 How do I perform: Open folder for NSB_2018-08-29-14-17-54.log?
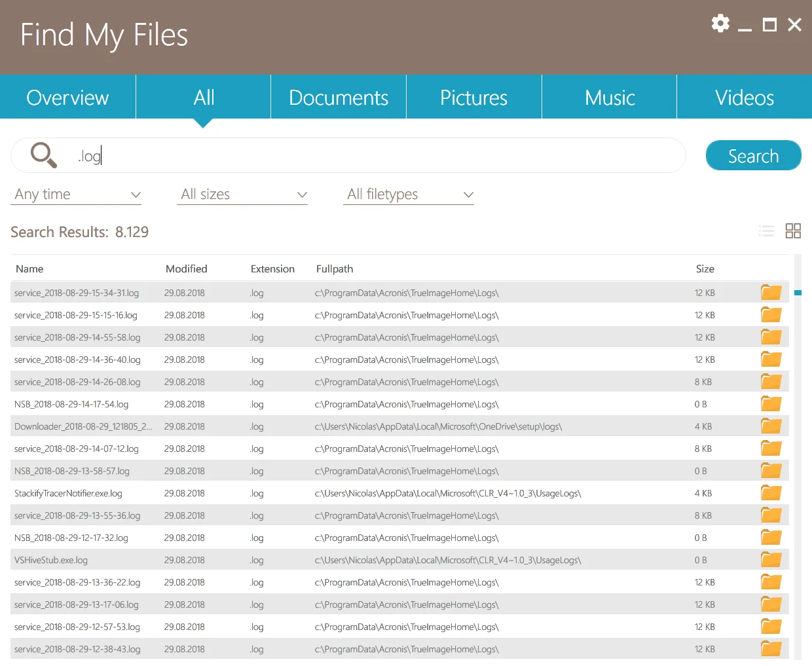point(771,403)
